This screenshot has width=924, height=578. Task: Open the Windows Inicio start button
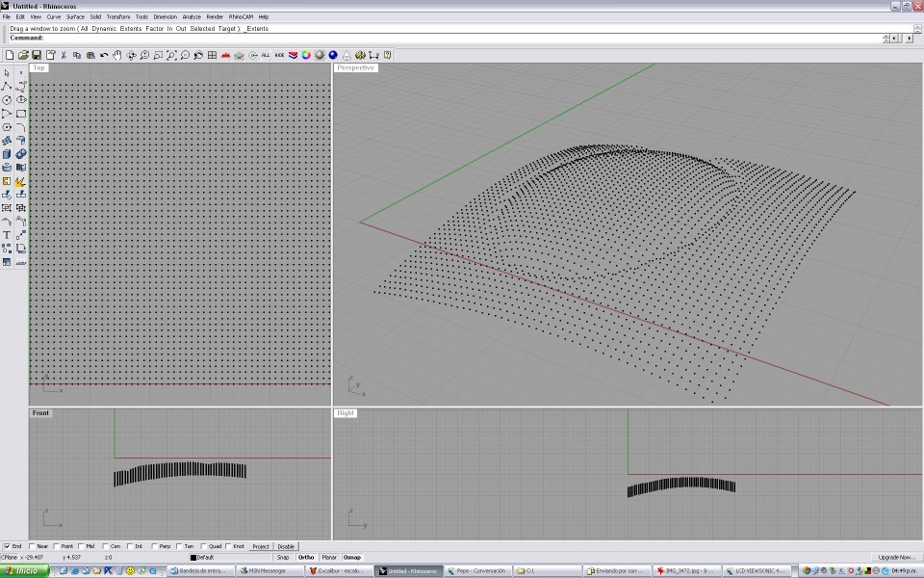pyautogui.click(x=24, y=571)
